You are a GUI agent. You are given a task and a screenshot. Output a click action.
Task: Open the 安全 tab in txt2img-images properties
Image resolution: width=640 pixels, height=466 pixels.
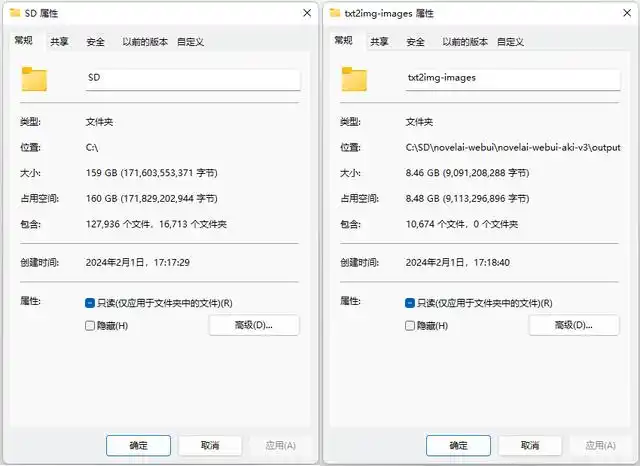415,42
